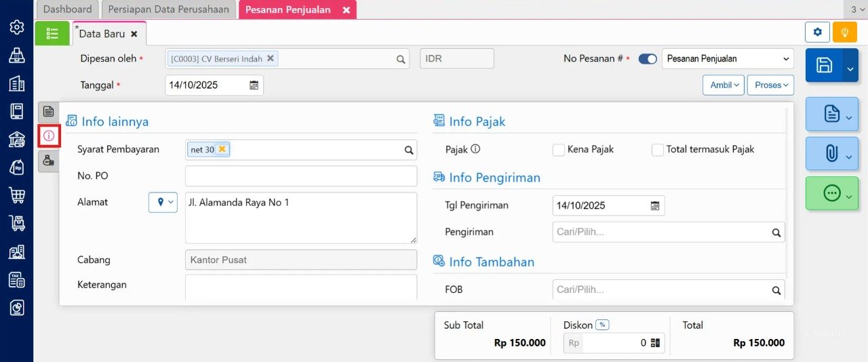
Task: Select the additional info (i) side tab
Action: pyautogui.click(x=49, y=136)
